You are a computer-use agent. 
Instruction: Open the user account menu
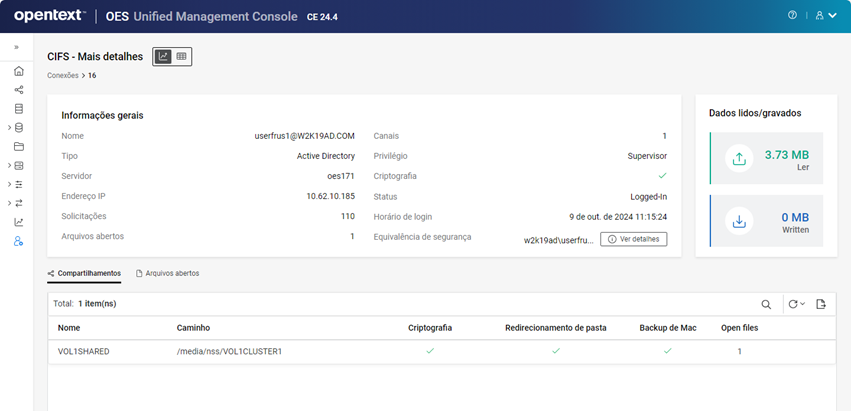pos(826,16)
